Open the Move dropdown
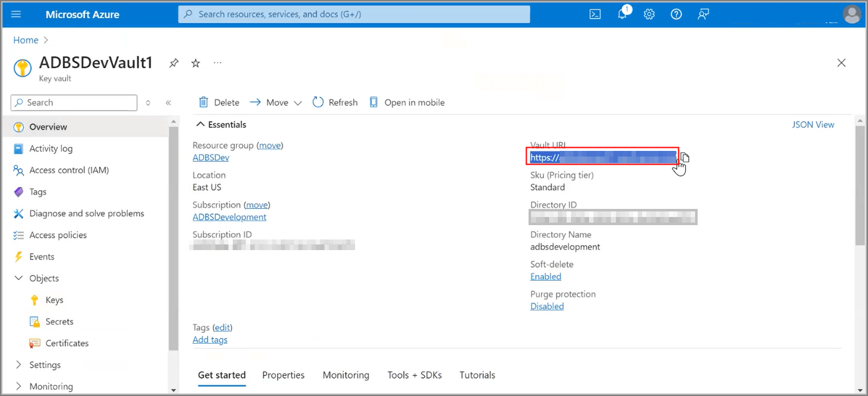 tap(298, 102)
